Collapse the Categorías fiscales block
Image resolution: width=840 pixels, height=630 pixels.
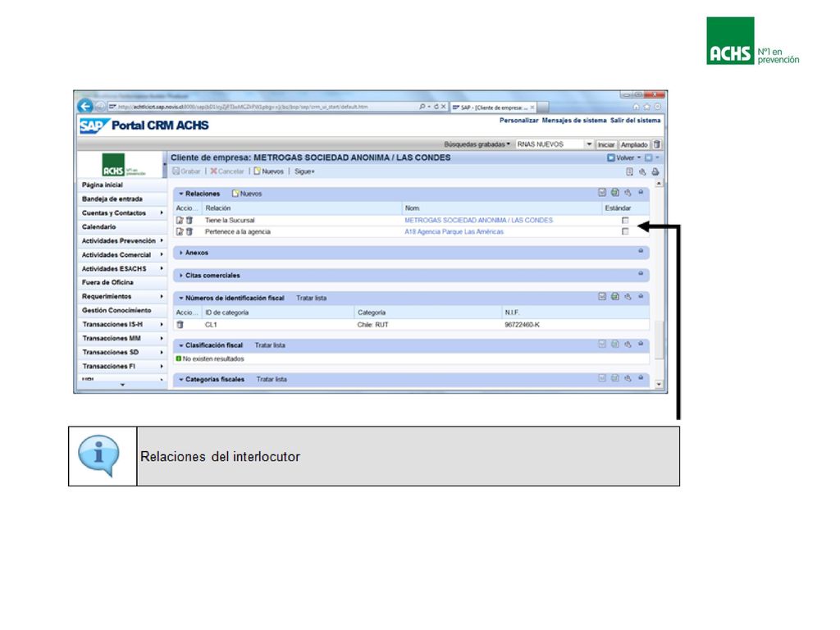[181, 379]
